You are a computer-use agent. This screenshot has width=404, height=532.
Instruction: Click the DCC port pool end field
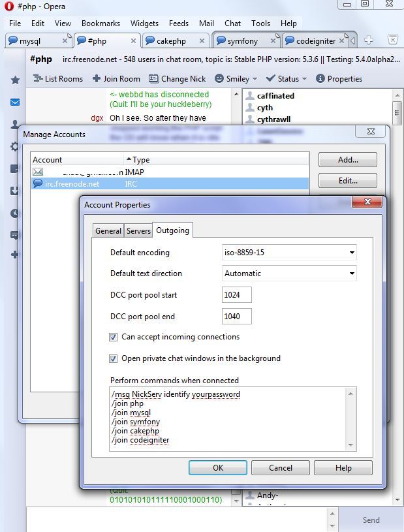[237, 316]
